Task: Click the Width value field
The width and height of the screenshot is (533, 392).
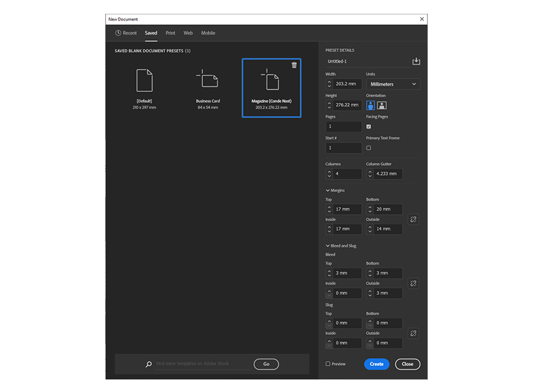Action: coord(347,83)
